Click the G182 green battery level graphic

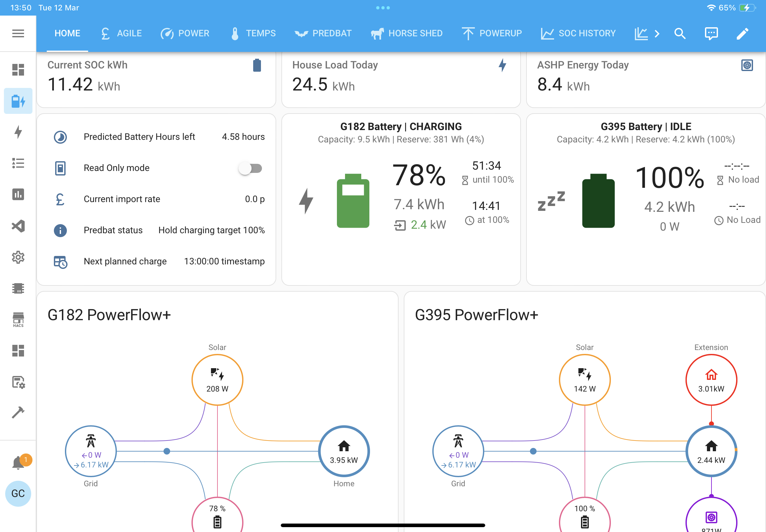(353, 201)
